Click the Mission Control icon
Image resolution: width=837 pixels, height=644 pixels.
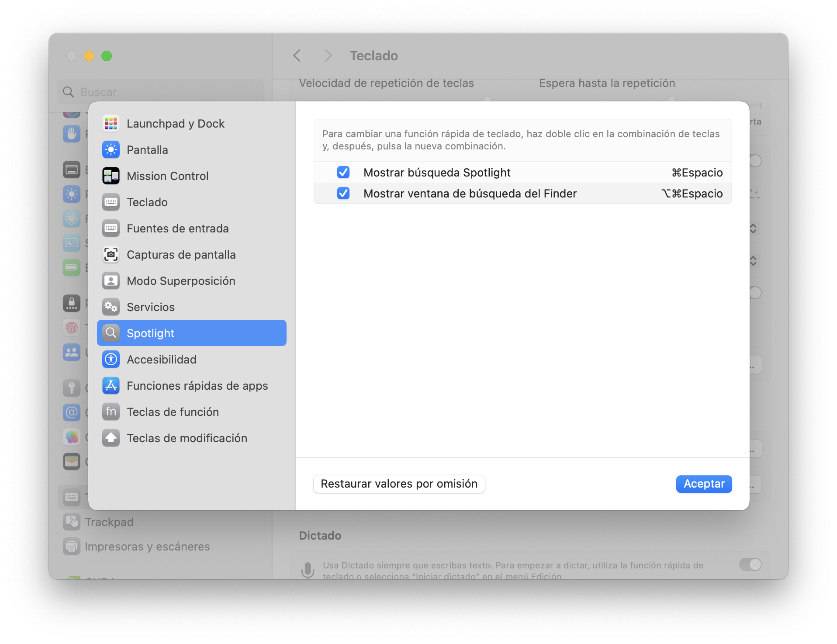pyautogui.click(x=111, y=176)
